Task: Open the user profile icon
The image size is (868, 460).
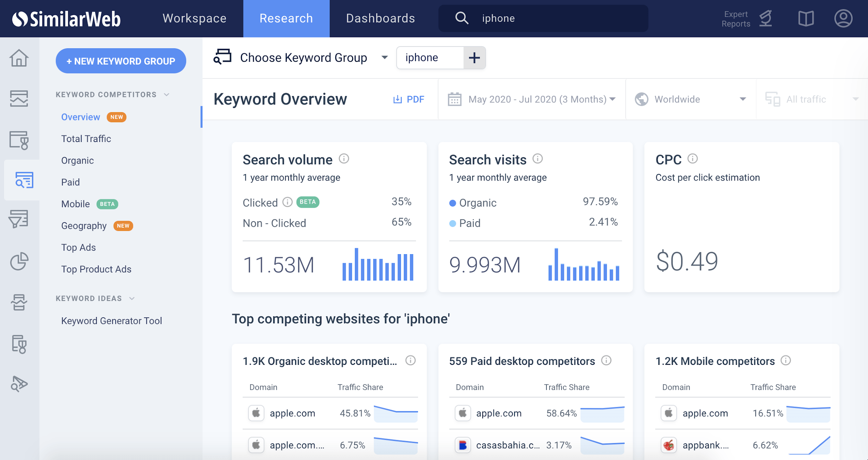Action: pos(843,18)
